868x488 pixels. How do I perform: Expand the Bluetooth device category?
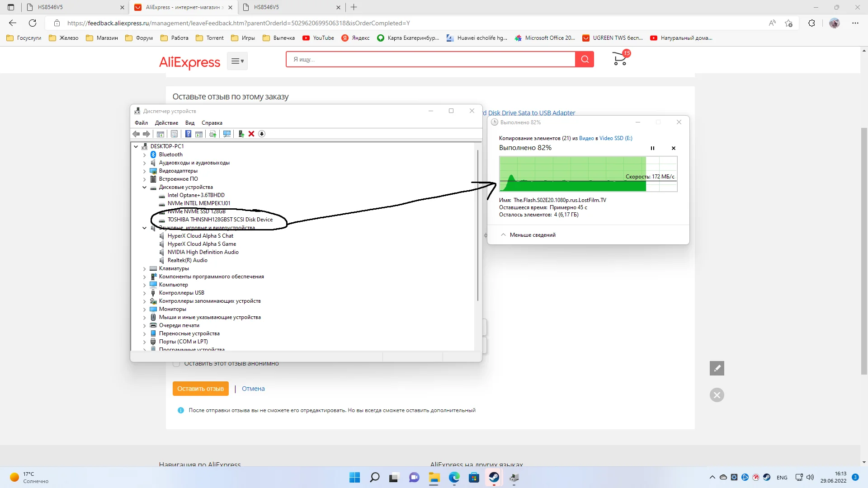(x=145, y=155)
